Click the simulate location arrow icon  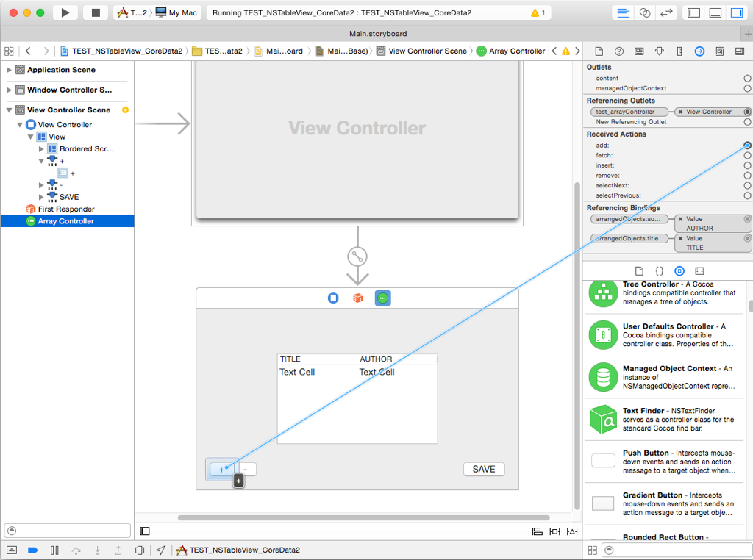[161, 550]
